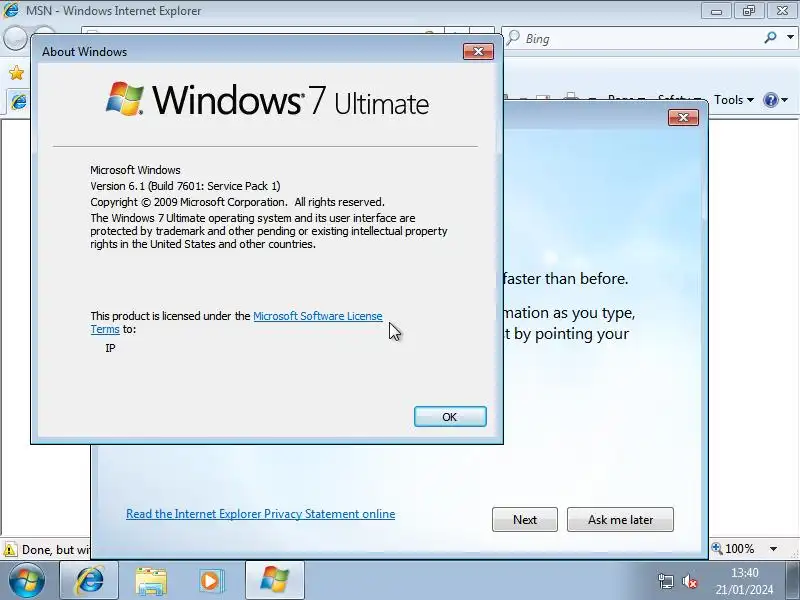The height and width of the screenshot is (600, 800).
Task: Open the Help question mark menu
Action: 770,100
